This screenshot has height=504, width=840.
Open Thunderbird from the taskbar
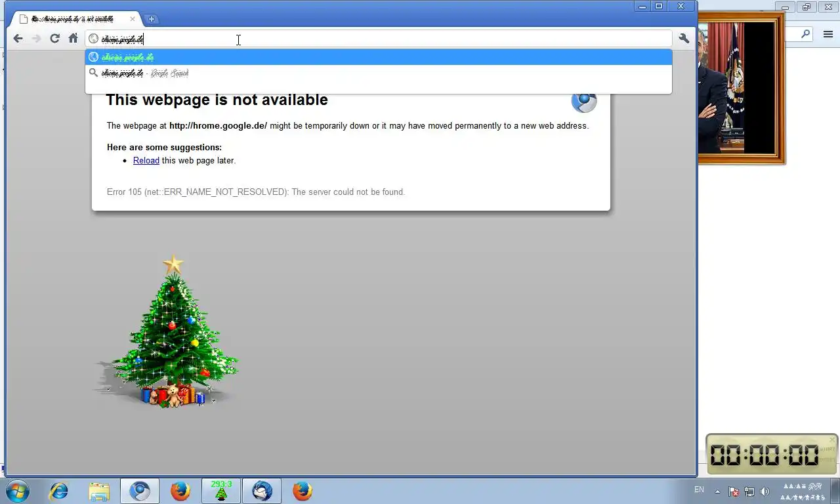(262, 491)
